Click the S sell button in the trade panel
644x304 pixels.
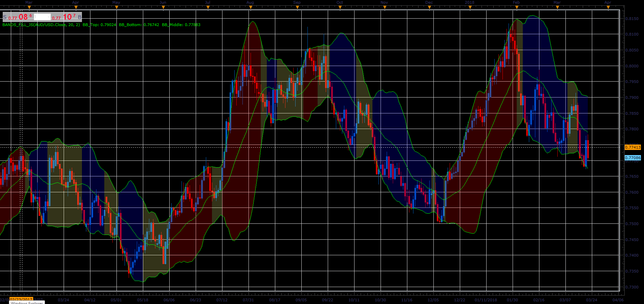click(x=5, y=17)
